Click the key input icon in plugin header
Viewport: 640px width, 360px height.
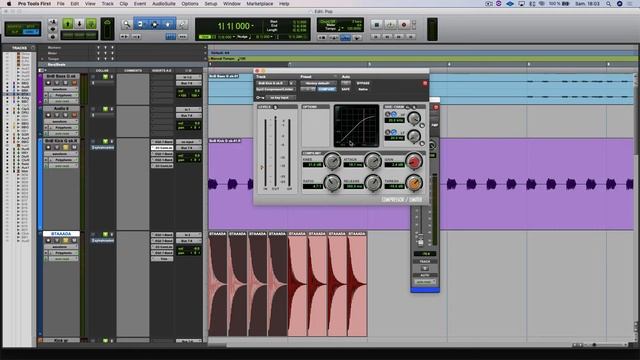point(260,98)
